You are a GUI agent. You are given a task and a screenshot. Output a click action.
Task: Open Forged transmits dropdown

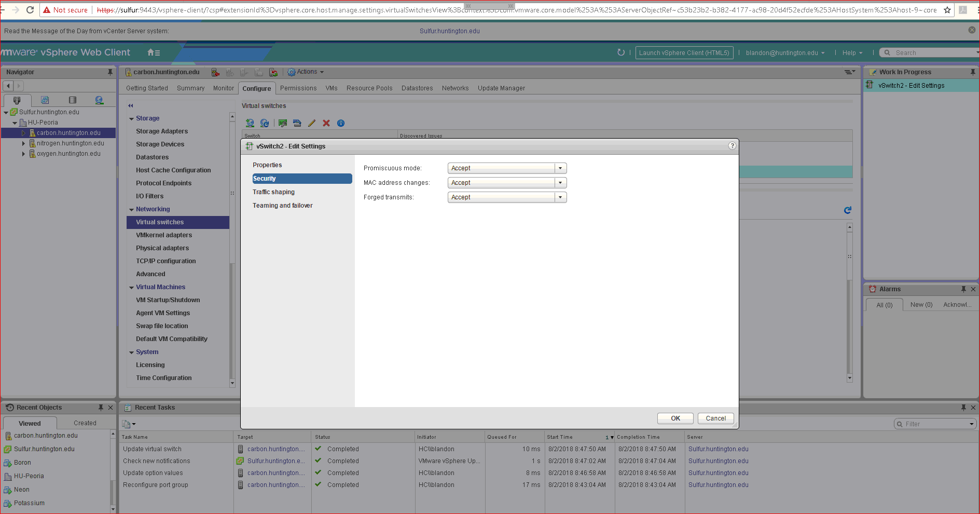[560, 197]
